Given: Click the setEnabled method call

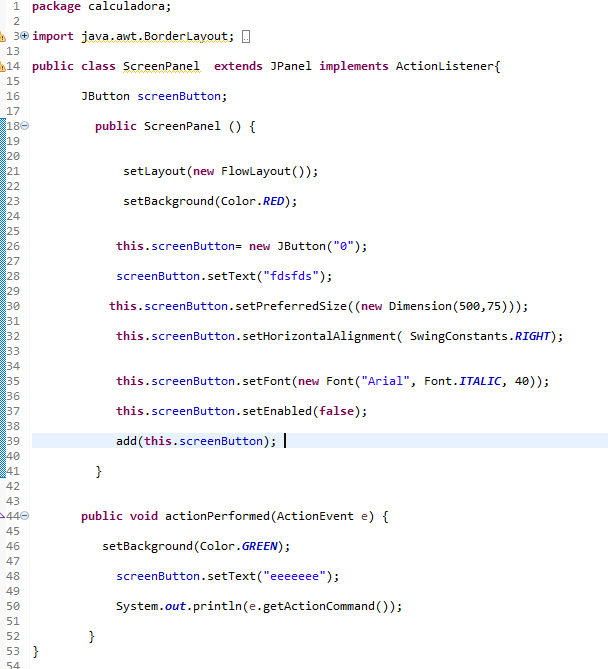Looking at the screenshot, I should coord(277,411).
